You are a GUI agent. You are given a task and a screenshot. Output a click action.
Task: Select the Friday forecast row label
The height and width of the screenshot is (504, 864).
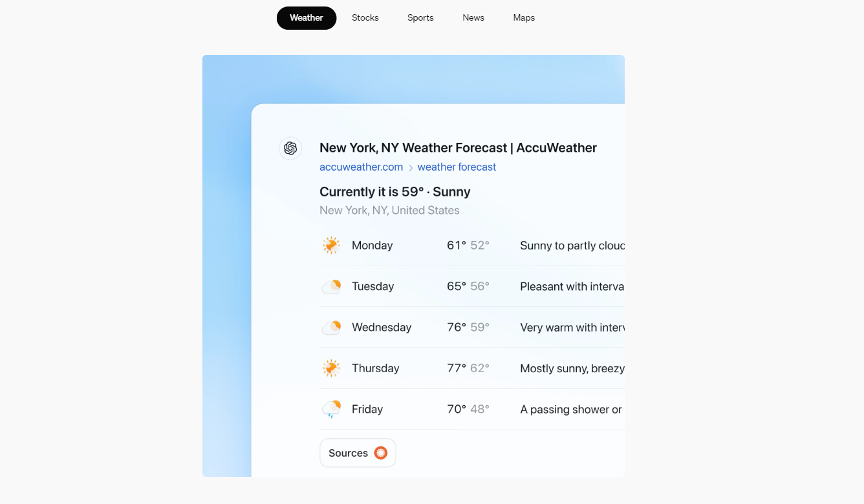[x=367, y=409]
